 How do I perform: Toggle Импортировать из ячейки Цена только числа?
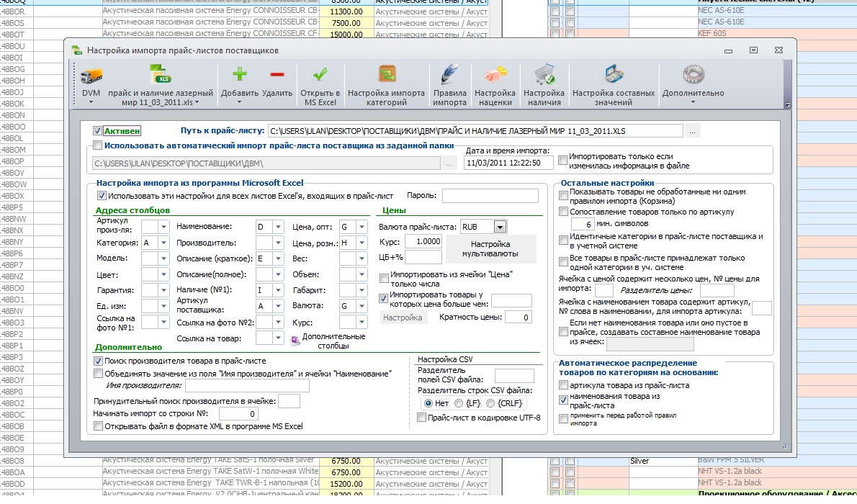point(385,278)
